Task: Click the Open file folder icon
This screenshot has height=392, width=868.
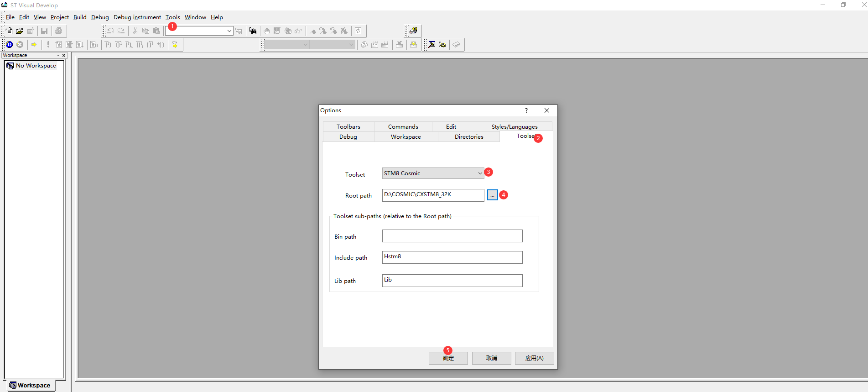Action: point(20,31)
